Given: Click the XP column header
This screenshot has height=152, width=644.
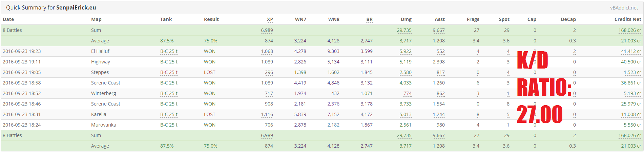Looking at the screenshot, I should (x=270, y=19).
